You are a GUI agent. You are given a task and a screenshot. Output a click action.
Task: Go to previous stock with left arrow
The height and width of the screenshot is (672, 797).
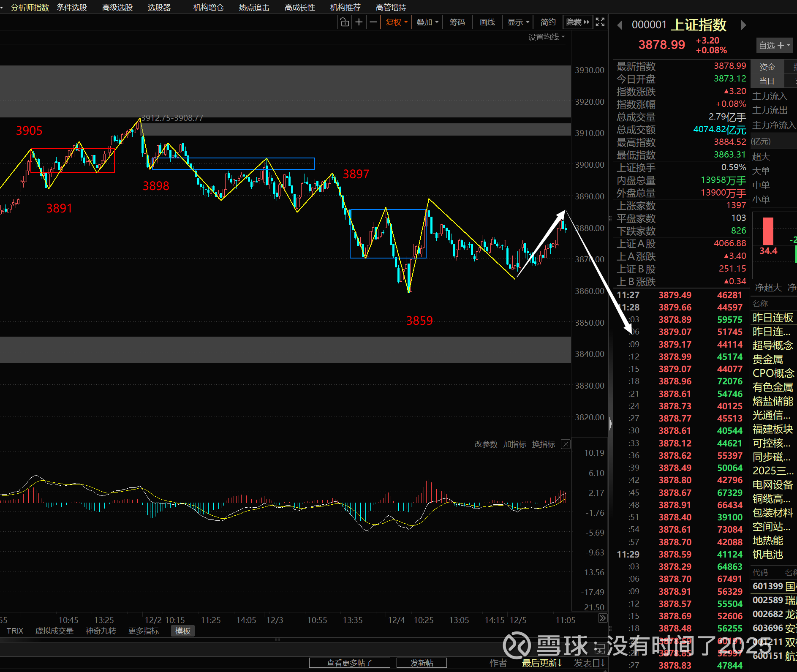point(620,25)
